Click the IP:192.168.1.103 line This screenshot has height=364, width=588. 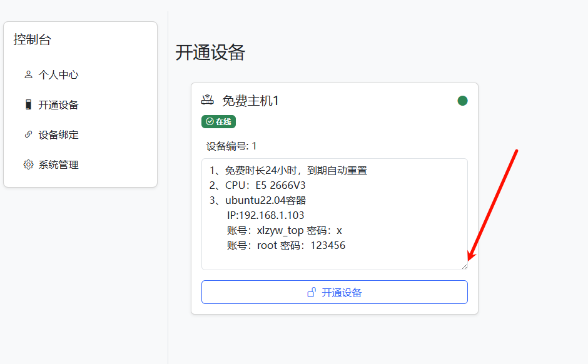pyautogui.click(x=265, y=216)
